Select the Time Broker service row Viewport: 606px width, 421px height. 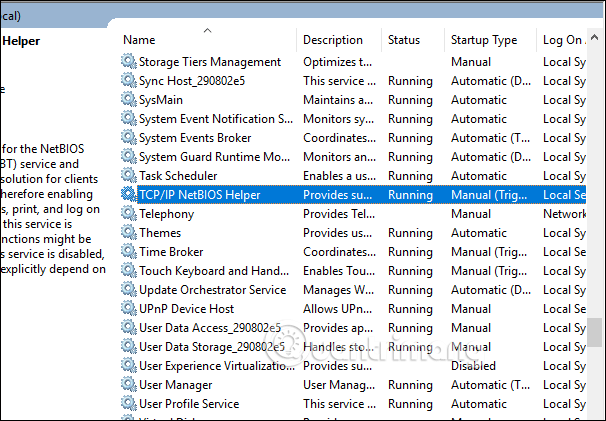(171, 252)
